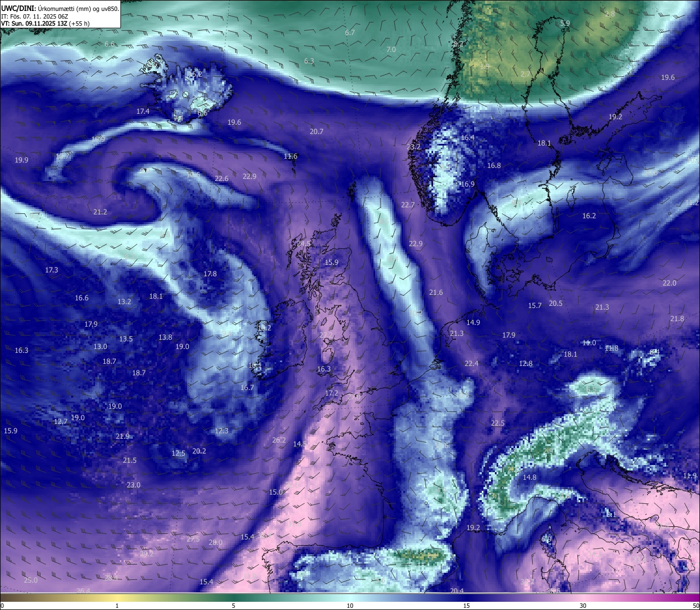The height and width of the screenshot is (610, 700).
Task: Click the 5.9 value over northern Scandinavia
Action: click(565, 24)
